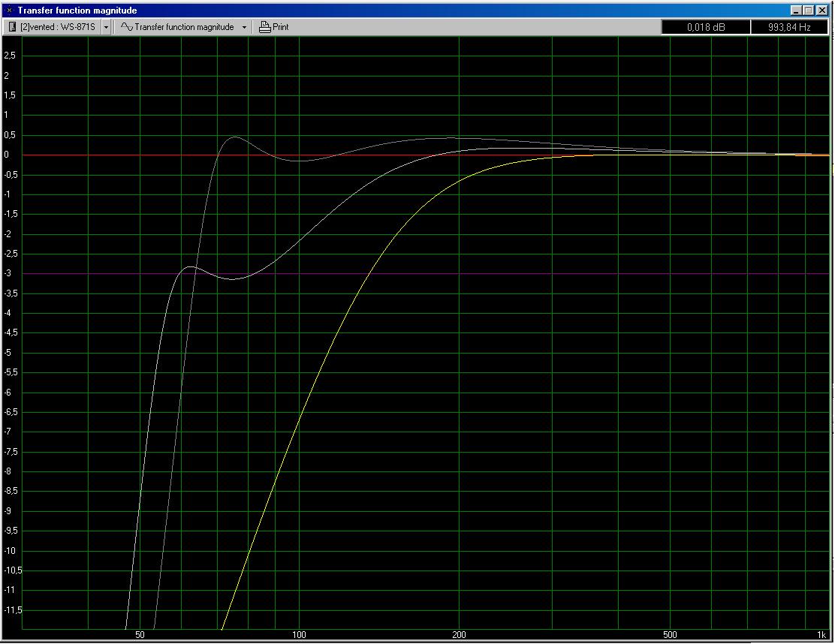Image resolution: width=835 pixels, height=644 pixels.
Task: Select the [2]vented : WS-871S label
Action: point(59,27)
